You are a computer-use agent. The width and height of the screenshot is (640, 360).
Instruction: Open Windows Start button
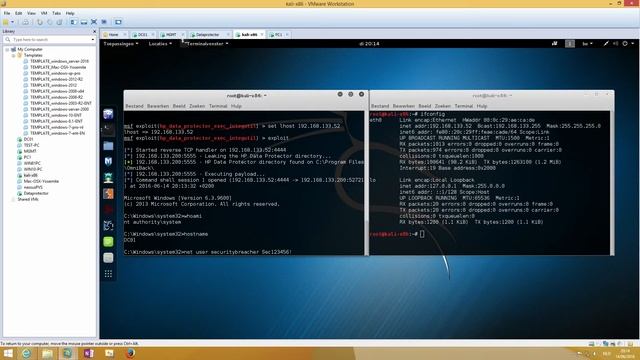point(8,353)
